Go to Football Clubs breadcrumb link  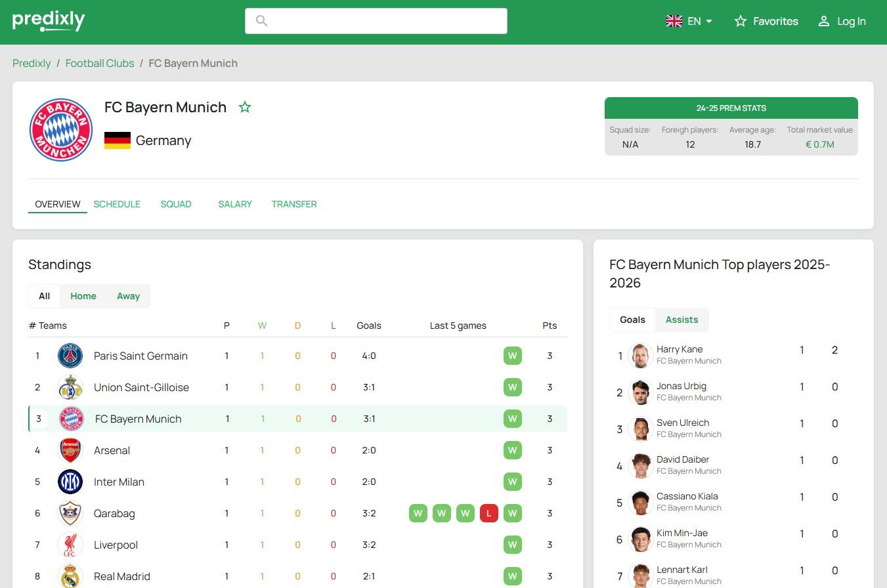100,63
